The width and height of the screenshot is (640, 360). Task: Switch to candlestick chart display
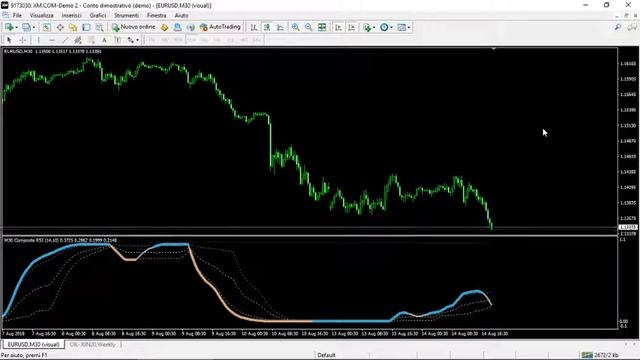click(267, 27)
